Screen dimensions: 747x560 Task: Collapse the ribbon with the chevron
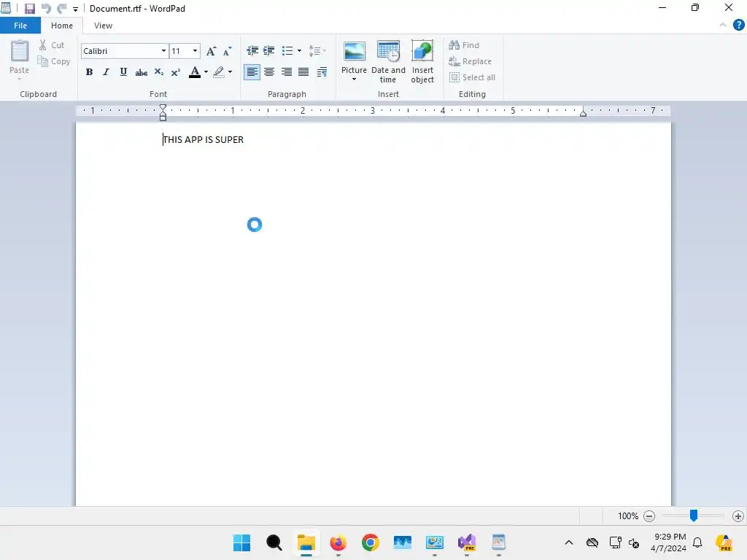(723, 26)
